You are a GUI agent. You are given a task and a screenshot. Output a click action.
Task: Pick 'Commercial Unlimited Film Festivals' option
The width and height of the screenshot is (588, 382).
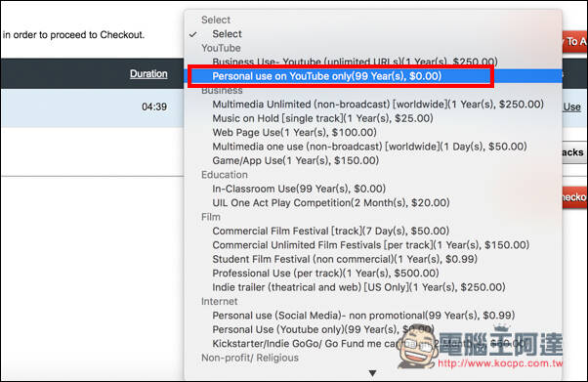pos(370,245)
